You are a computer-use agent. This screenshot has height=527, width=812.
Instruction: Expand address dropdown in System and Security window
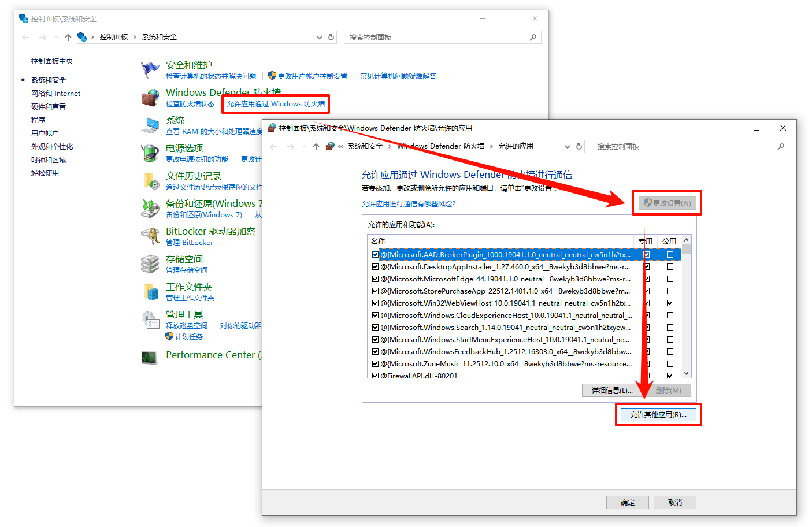coord(320,38)
